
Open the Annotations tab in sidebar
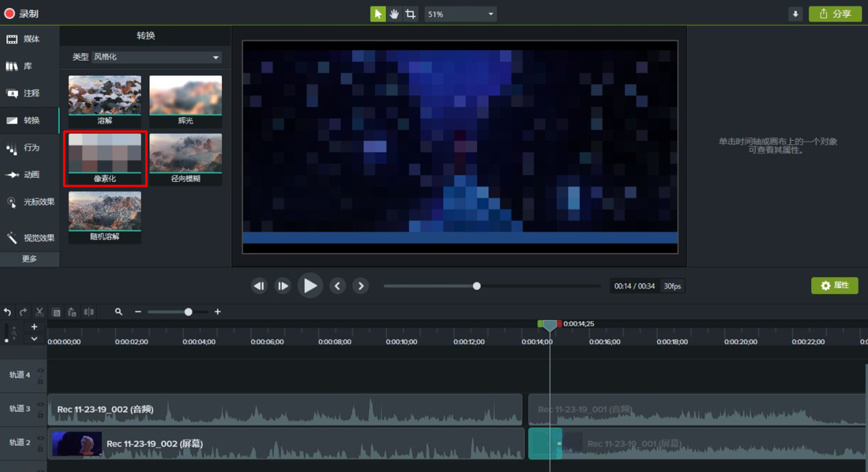coord(29,93)
